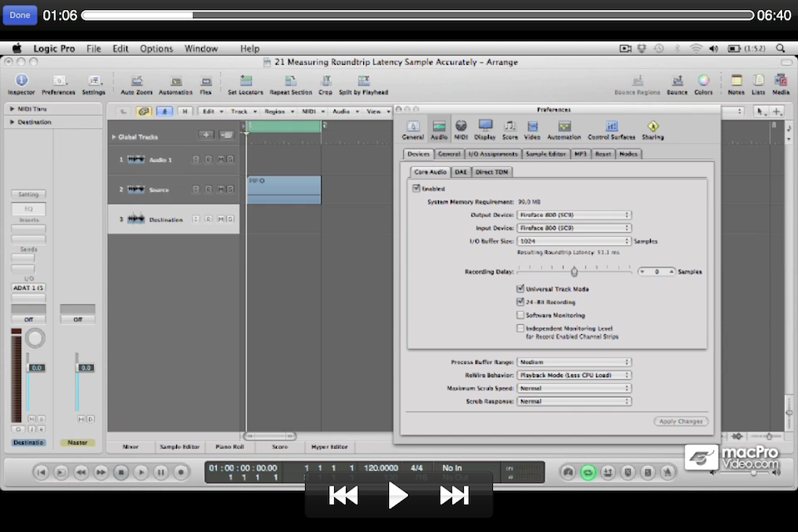Enable Flex view from toolbar
The height and width of the screenshot is (532, 798).
205,84
